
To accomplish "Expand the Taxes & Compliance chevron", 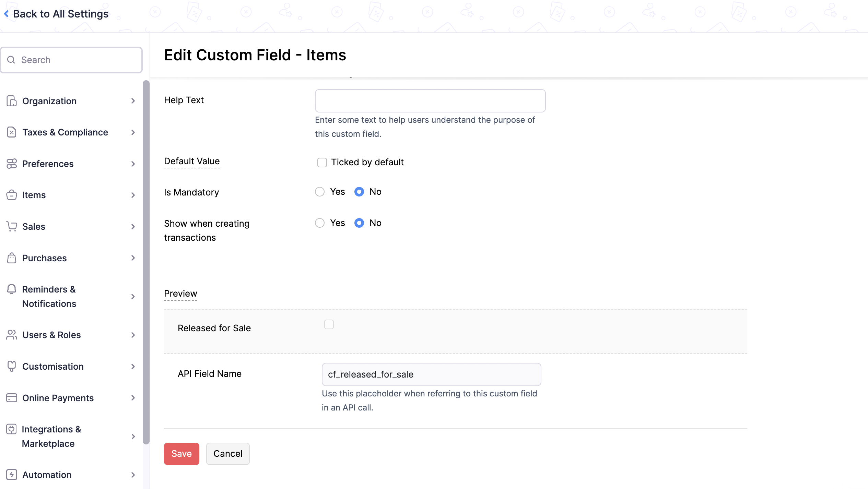I will pos(133,132).
